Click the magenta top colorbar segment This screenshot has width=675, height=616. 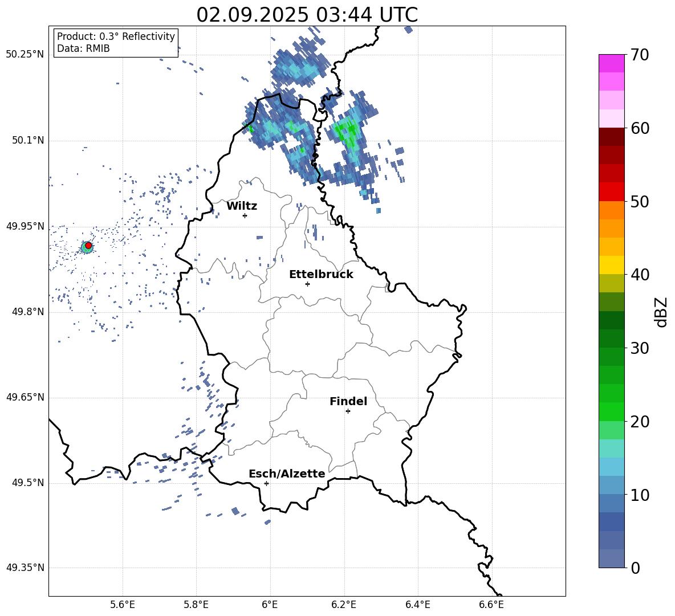pyautogui.click(x=612, y=64)
